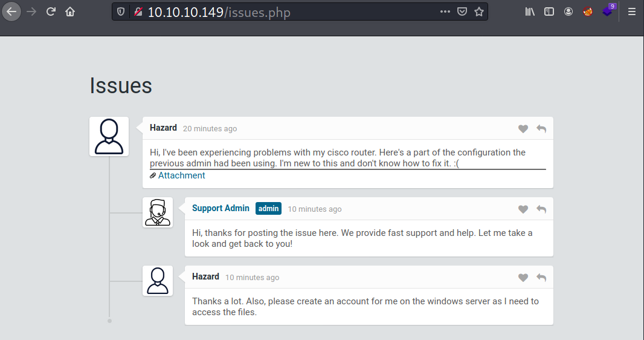Open tracking protection shield info
Screen dimensions: 644x340
click(x=121, y=12)
